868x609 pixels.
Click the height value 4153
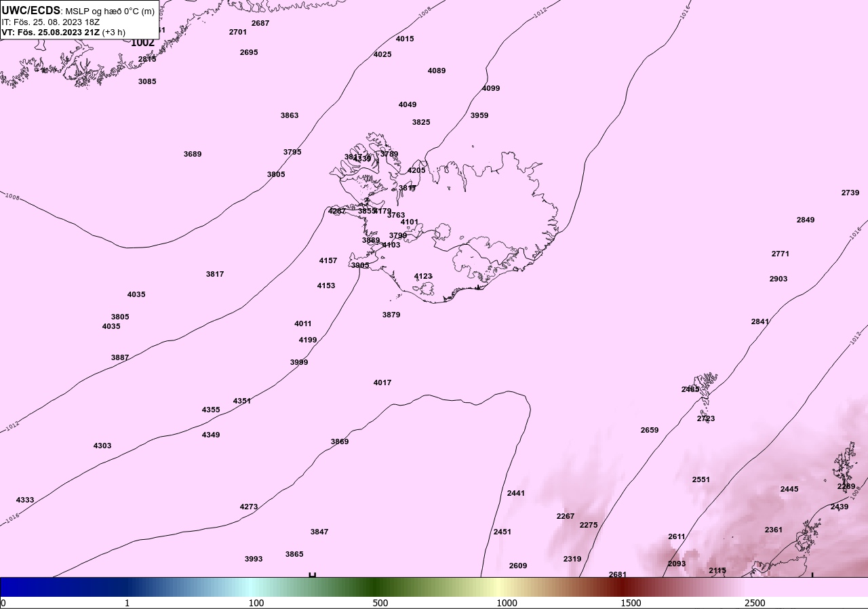click(x=326, y=286)
